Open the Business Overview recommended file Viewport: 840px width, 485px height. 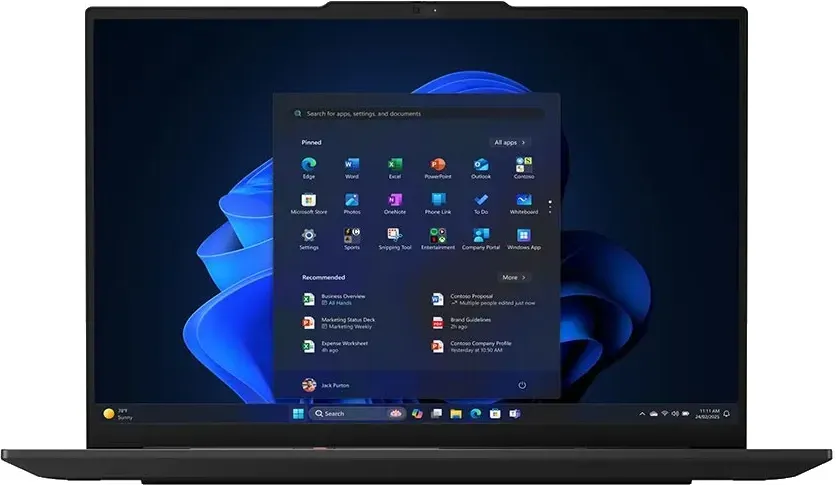334,299
